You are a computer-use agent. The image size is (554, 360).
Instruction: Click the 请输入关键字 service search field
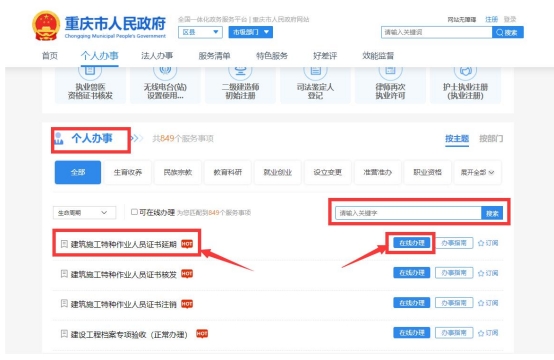point(408,213)
